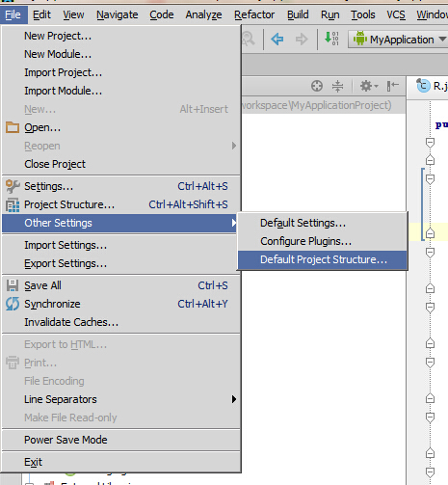Click the Make Project binary arrow icon

coord(331,39)
